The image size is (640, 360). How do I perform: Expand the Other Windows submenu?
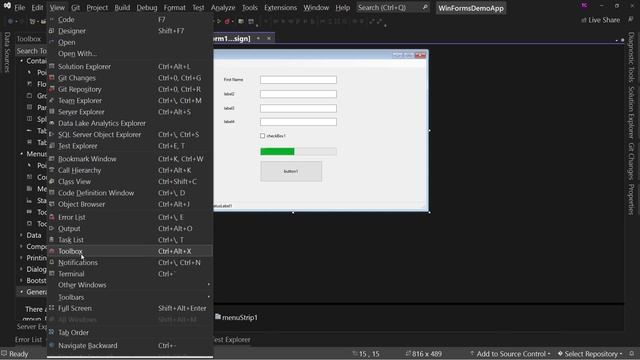(x=130, y=285)
